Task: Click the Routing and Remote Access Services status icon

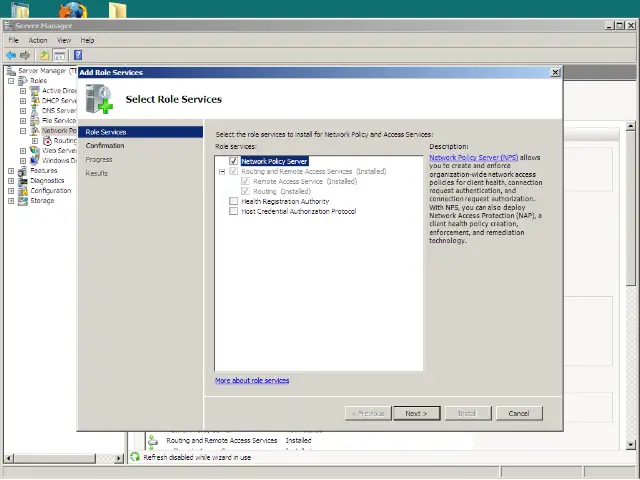Action: coord(153,441)
